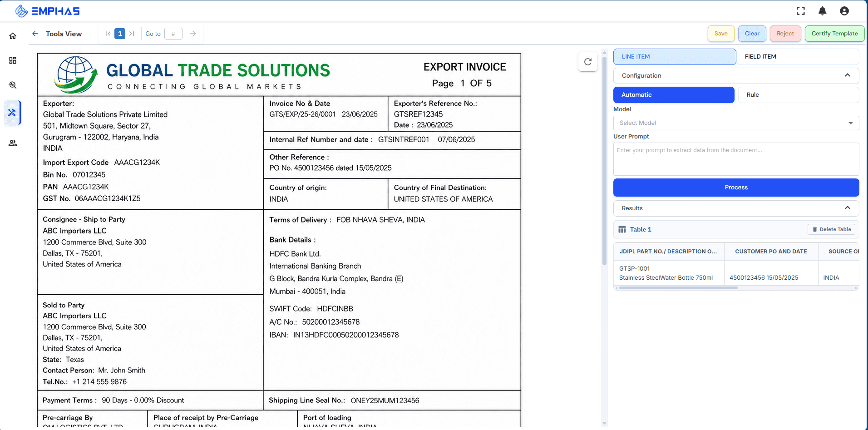Jump to last page icon
Viewport: 868px width, 430px height.
coord(132,34)
